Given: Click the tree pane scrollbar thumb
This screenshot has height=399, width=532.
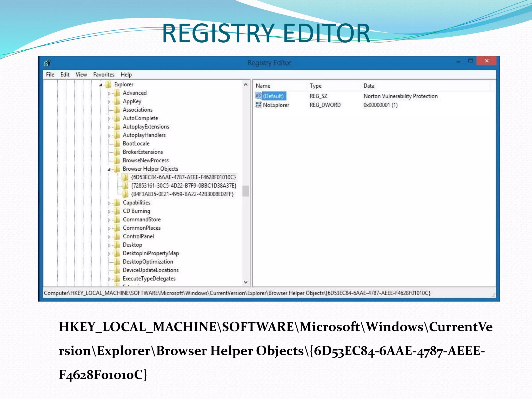Looking at the screenshot, I should (246, 191).
